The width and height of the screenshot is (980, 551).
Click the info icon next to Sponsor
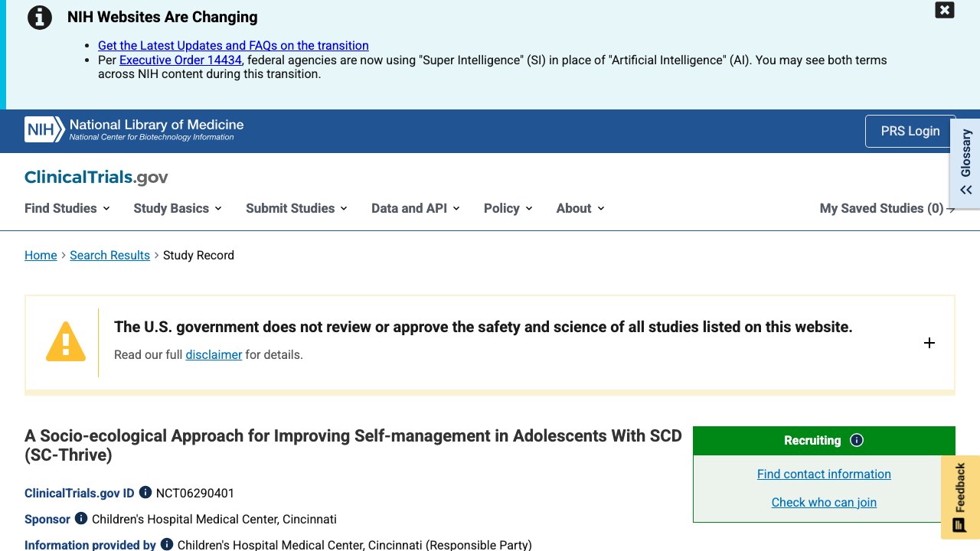coord(81,519)
